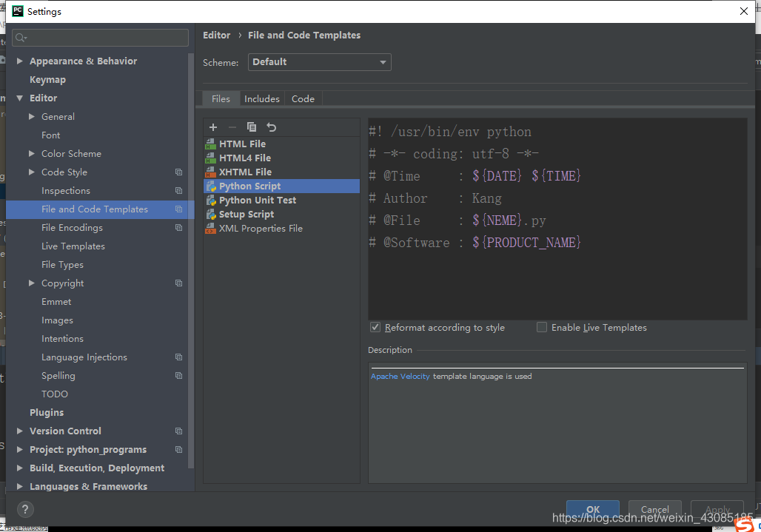The image size is (761, 532).
Task: Select the HTML File template
Action: (281, 144)
